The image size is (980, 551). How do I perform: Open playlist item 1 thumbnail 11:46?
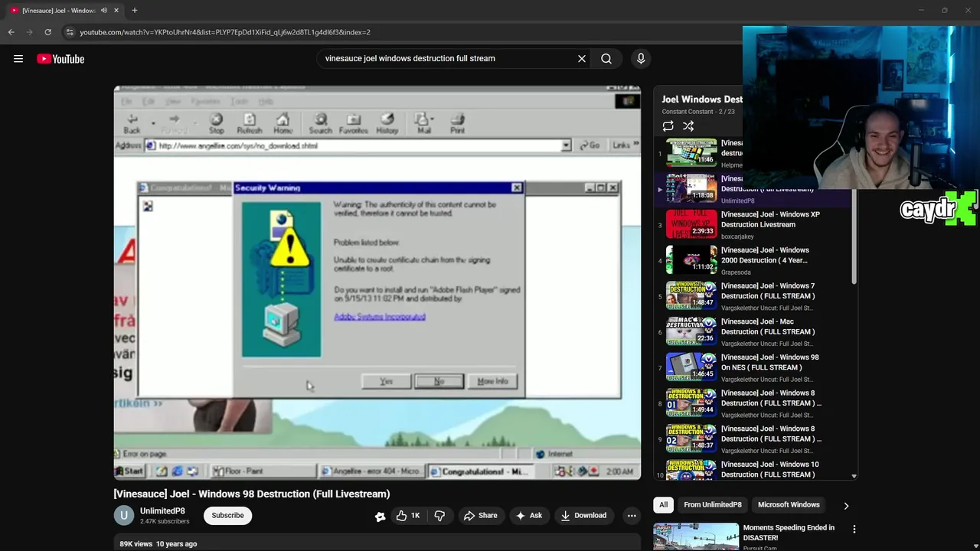[691, 152]
